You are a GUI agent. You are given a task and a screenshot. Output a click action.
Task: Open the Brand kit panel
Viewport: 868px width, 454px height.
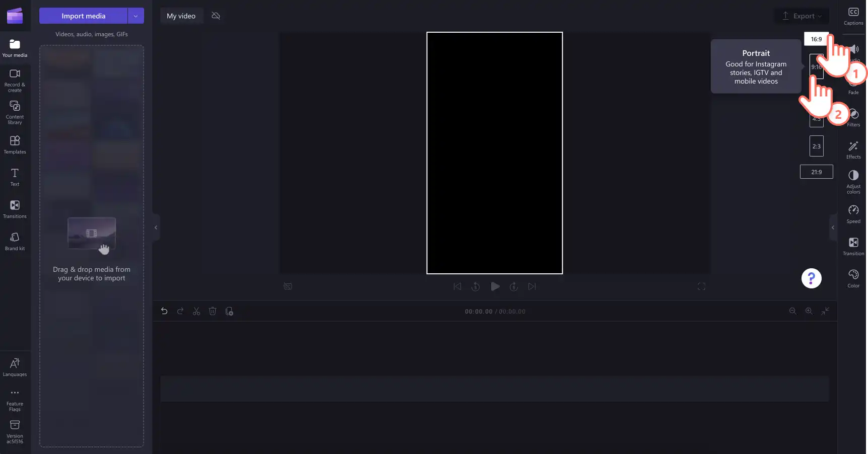pos(15,241)
